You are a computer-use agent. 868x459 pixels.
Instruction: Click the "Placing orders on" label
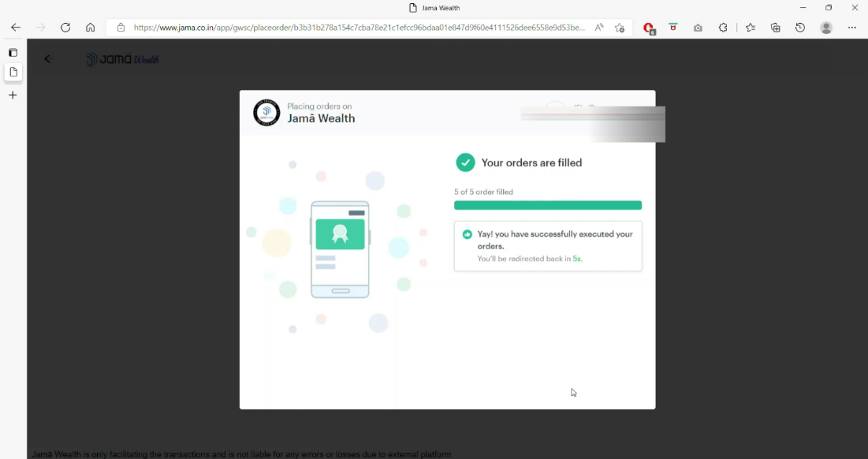(x=319, y=106)
